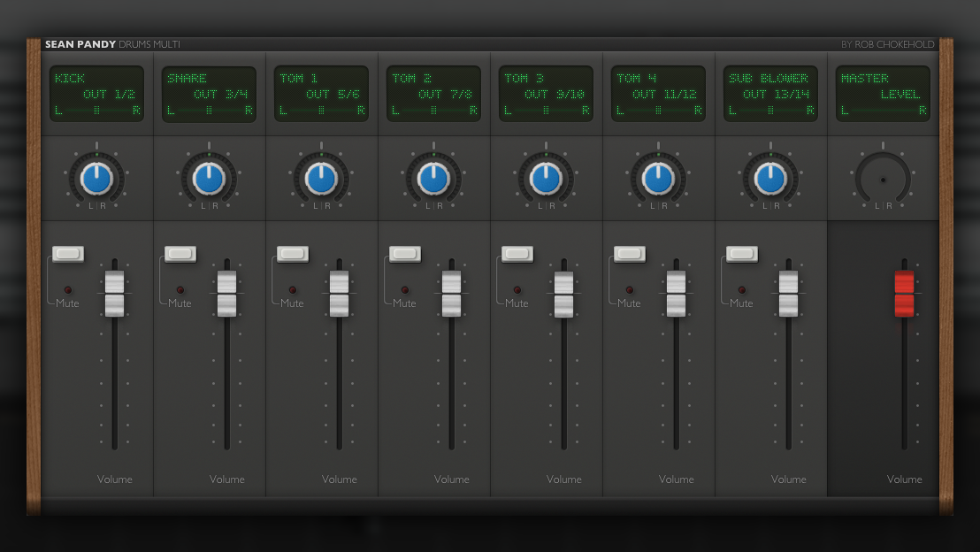The height and width of the screenshot is (552, 980).
Task: Open the Tom 4 OUT 11/12 display
Action: (x=658, y=94)
